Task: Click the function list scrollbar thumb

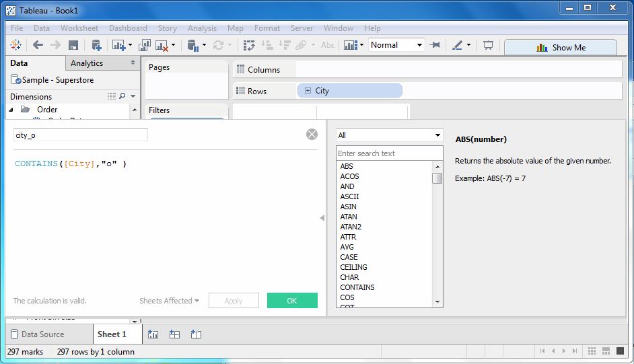Action: pos(437,178)
